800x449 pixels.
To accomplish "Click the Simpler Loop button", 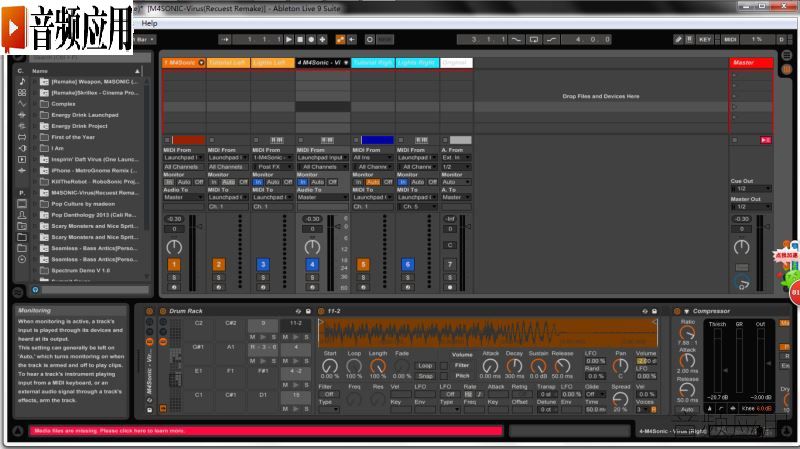I will (x=425, y=366).
